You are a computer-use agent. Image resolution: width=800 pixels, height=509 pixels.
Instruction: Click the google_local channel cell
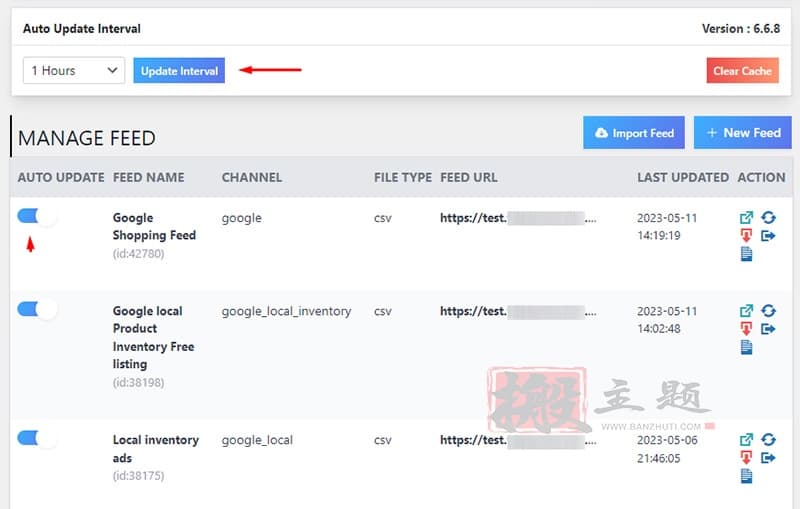pos(257,440)
